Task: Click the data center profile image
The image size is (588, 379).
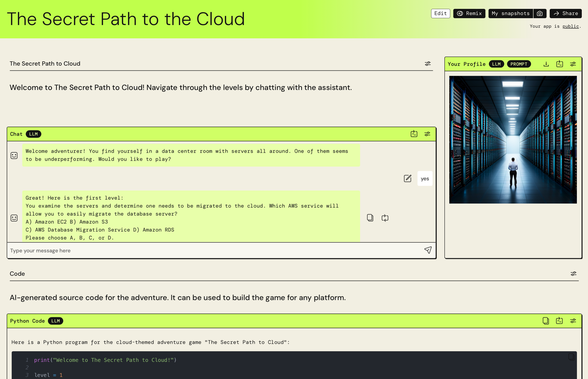Action: [x=513, y=140]
